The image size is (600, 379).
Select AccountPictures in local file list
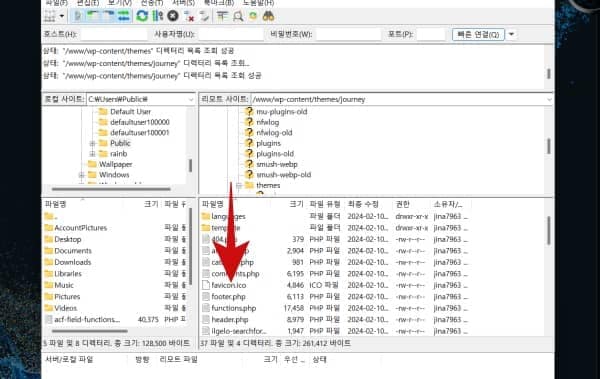(81, 228)
